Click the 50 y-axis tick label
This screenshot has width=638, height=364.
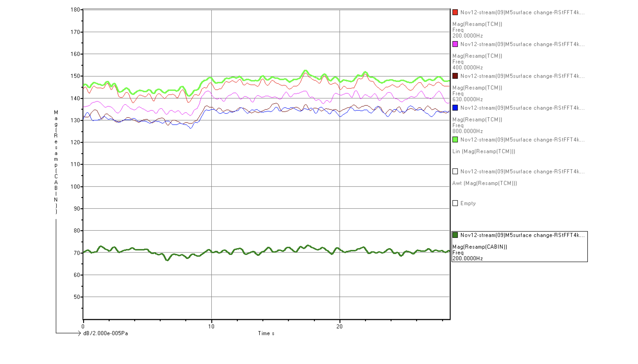tap(76, 297)
